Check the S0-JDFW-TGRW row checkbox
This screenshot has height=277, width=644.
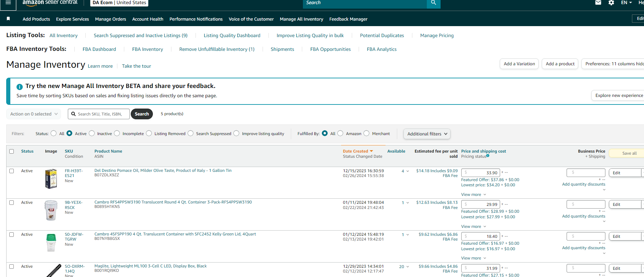[12, 235]
